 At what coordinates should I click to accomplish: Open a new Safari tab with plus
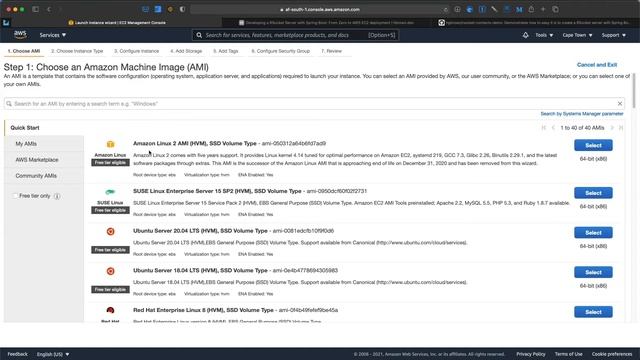(543, 9)
